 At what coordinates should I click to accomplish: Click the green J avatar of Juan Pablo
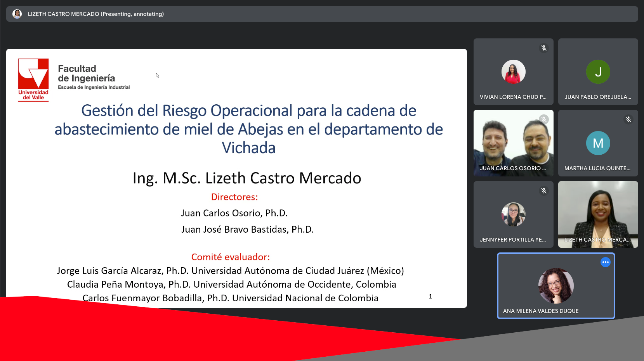tap(598, 72)
